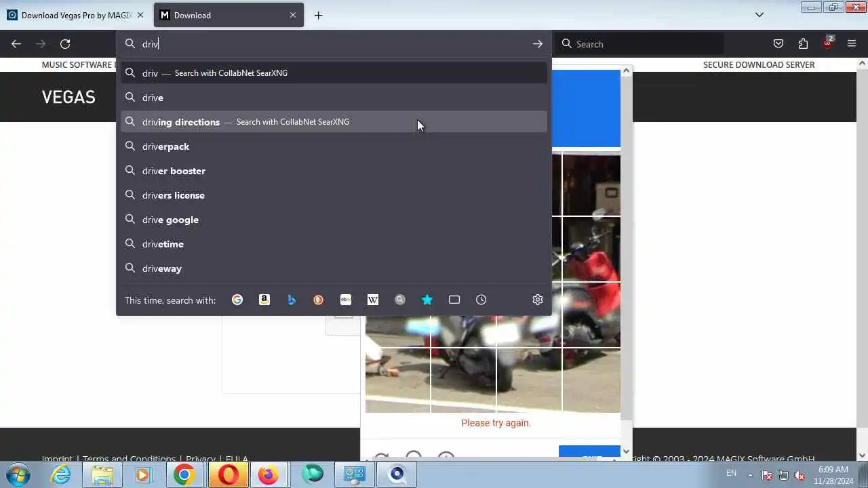868x488 pixels.
Task: Select 'drivers license' suggestion
Action: coord(334,195)
